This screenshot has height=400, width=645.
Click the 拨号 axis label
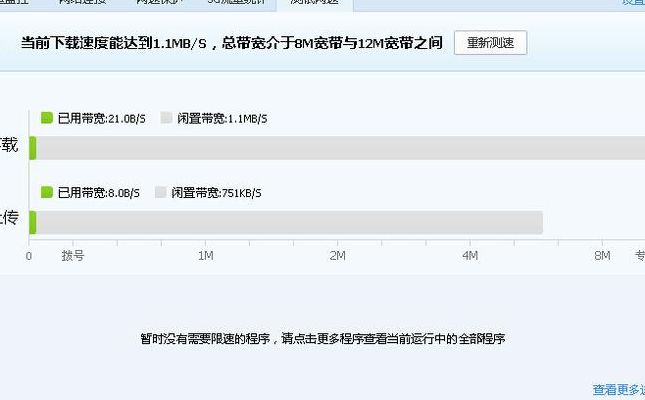click(73, 256)
